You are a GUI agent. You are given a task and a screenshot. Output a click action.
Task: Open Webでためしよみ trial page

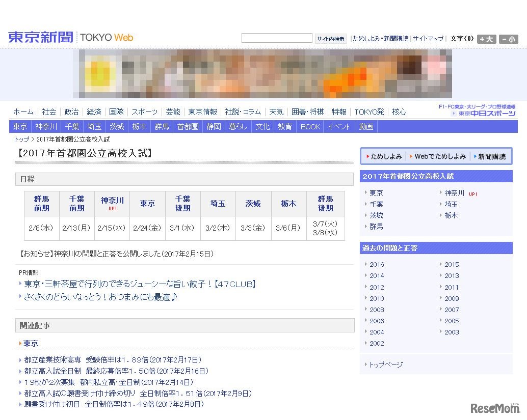coord(439,156)
